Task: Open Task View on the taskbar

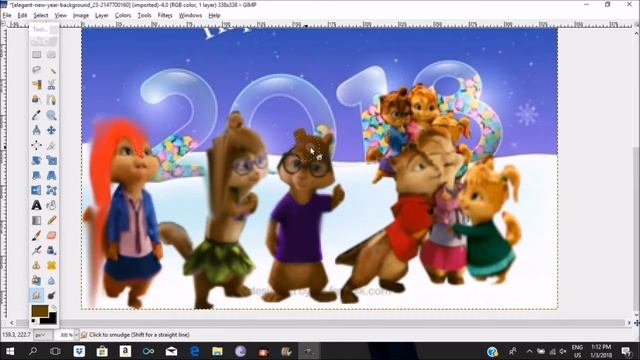Action: 56,351
